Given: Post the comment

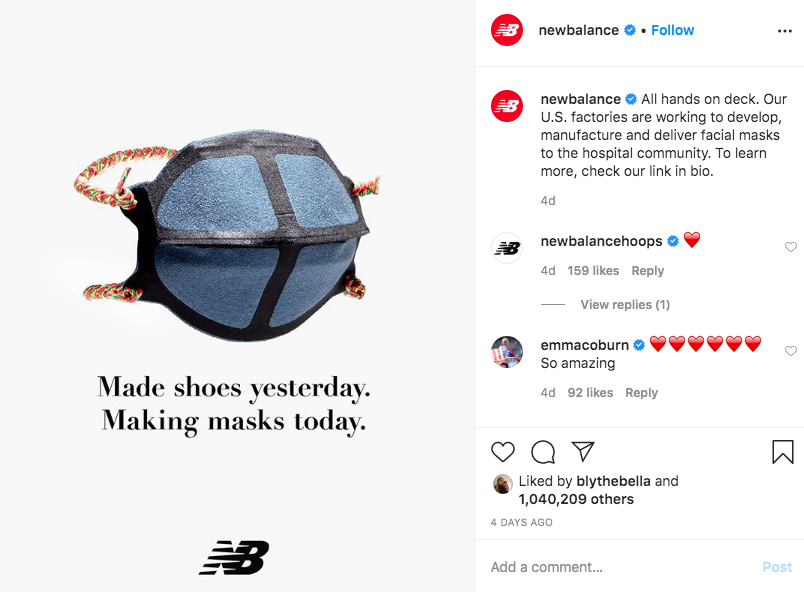Looking at the screenshot, I should coord(777,567).
